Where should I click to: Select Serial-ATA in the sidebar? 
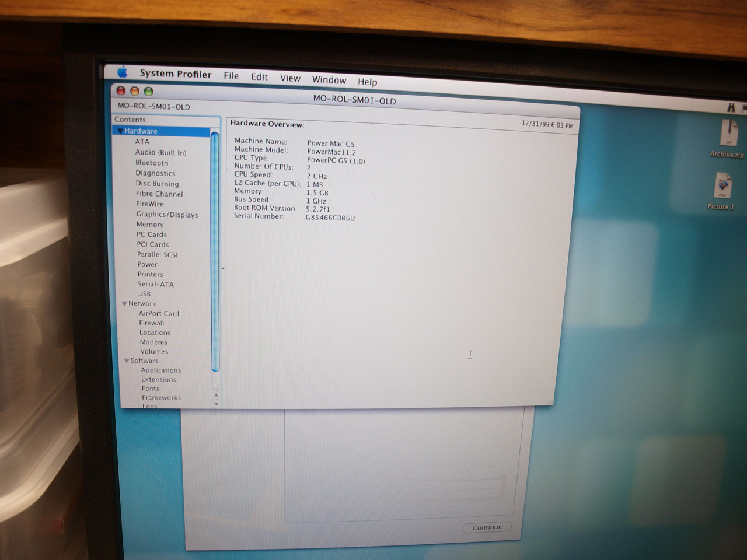(x=156, y=285)
